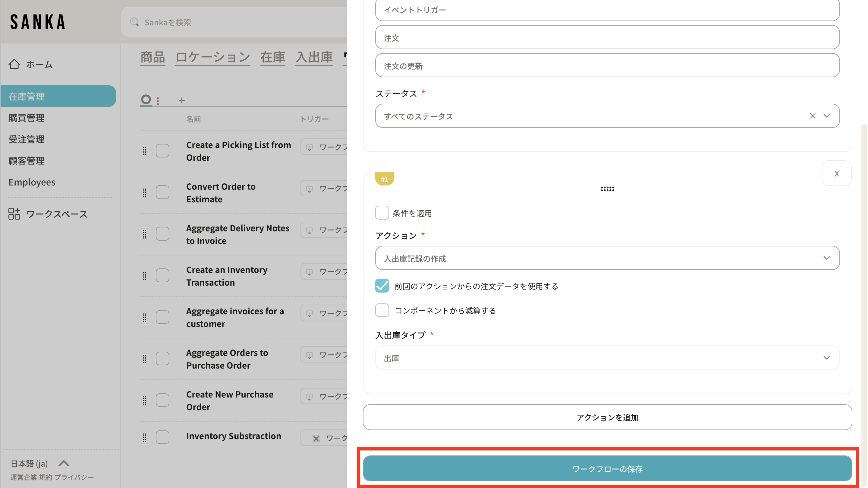Open the view's three-dot options menu
The width and height of the screenshot is (868, 488).
coord(158,100)
